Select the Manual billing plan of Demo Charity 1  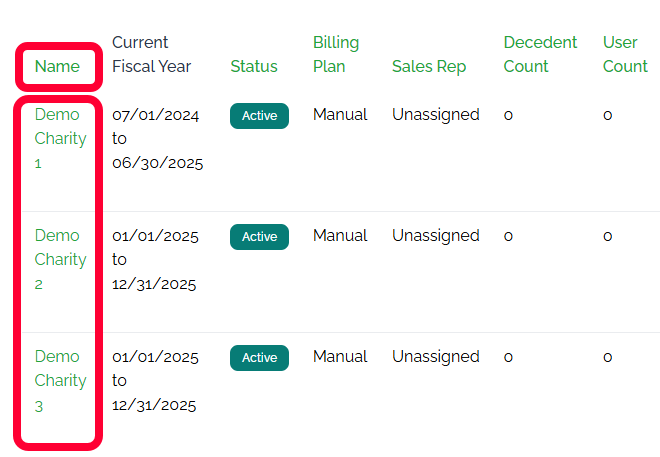(x=340, y=115)
